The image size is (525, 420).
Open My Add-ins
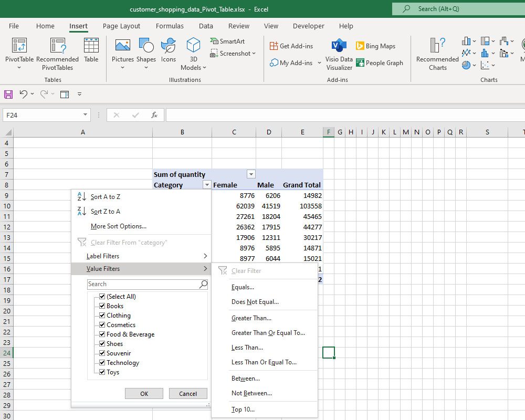(291, 62)
